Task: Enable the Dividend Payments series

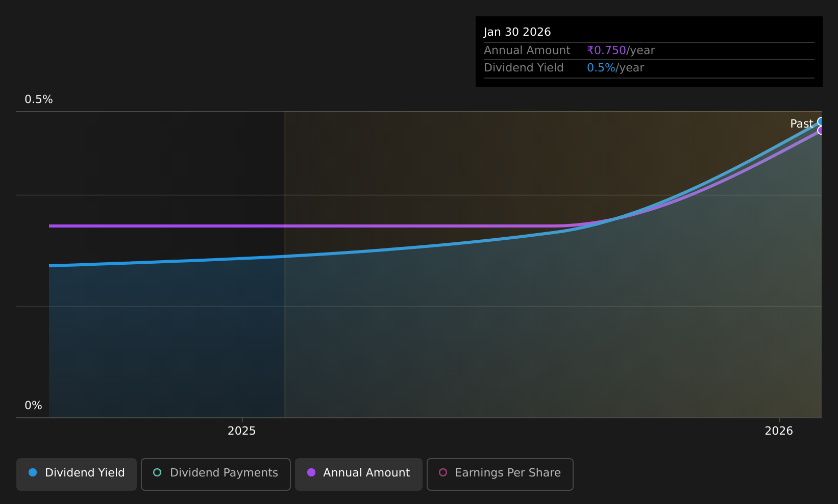Action: (x=216, y=474)
